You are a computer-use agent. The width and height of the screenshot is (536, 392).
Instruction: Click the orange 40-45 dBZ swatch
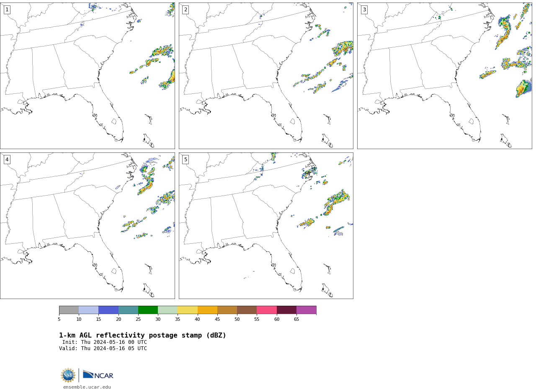tap(207, 310)
